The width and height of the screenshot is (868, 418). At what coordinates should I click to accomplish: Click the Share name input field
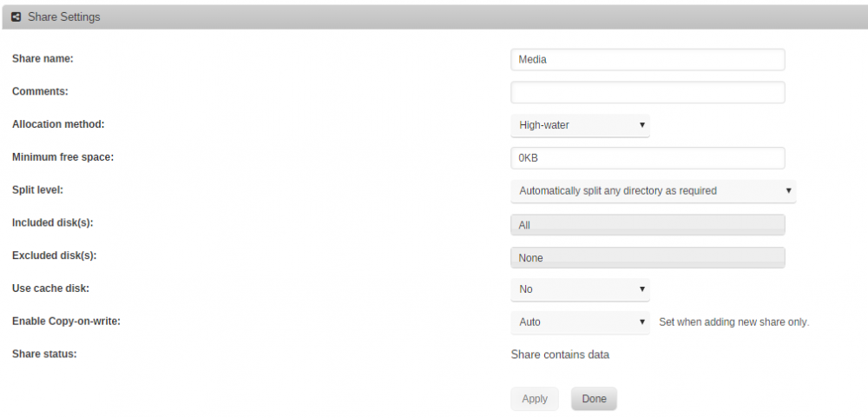(648, 59)
